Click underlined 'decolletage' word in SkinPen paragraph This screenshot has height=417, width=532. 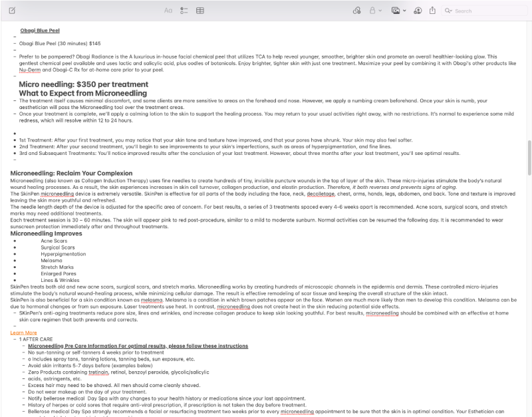(321, 194)
